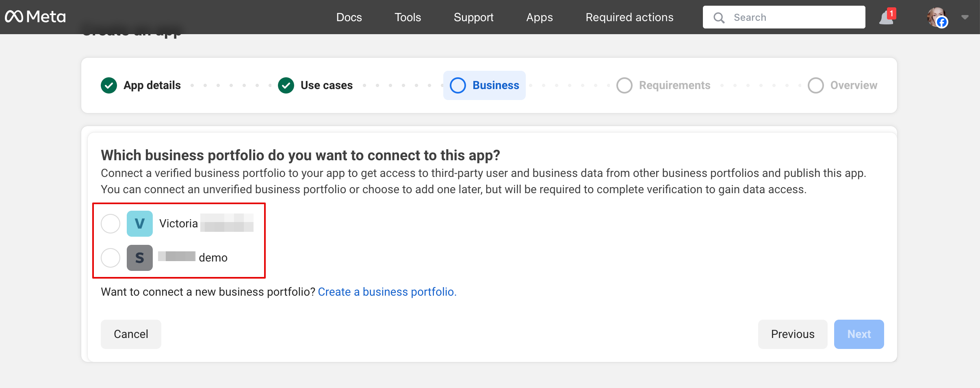The width and height of the screenshot is (980, 388).
Task: Click the gray S portfolio icon
Action: coord(139,258)
